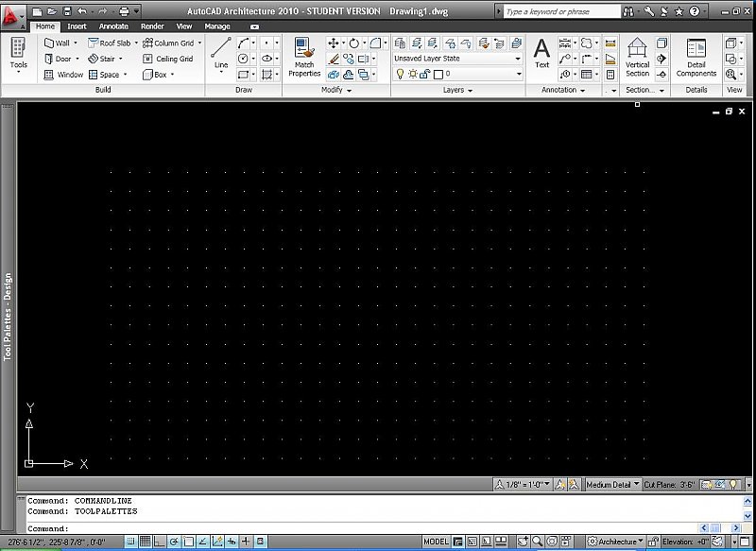Image resolution: width=756 pixels, height=551 pixels.
Task: Select the Rectangle tool in Draw panel
Action: click(x=243, y=75)
